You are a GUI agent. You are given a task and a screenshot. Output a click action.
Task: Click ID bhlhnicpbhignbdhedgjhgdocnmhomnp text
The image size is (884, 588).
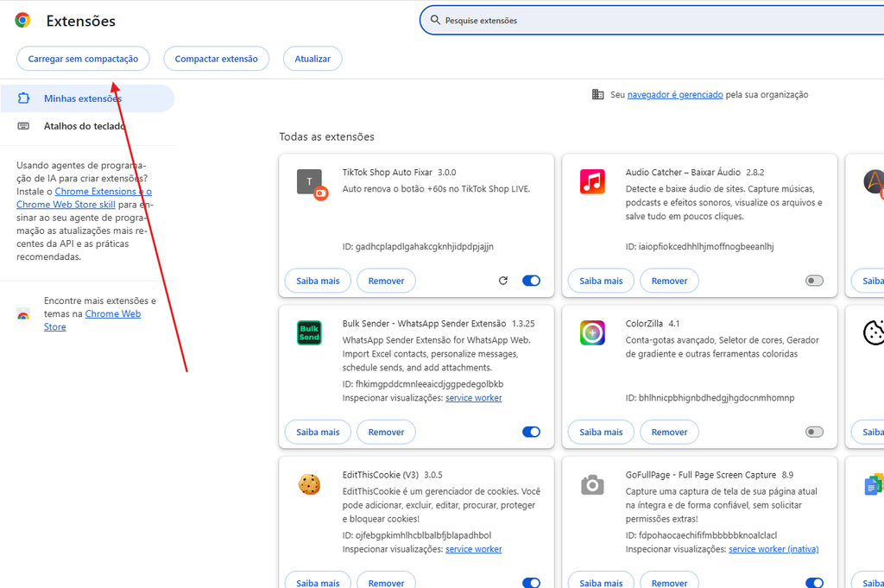[x=710, y=397]
